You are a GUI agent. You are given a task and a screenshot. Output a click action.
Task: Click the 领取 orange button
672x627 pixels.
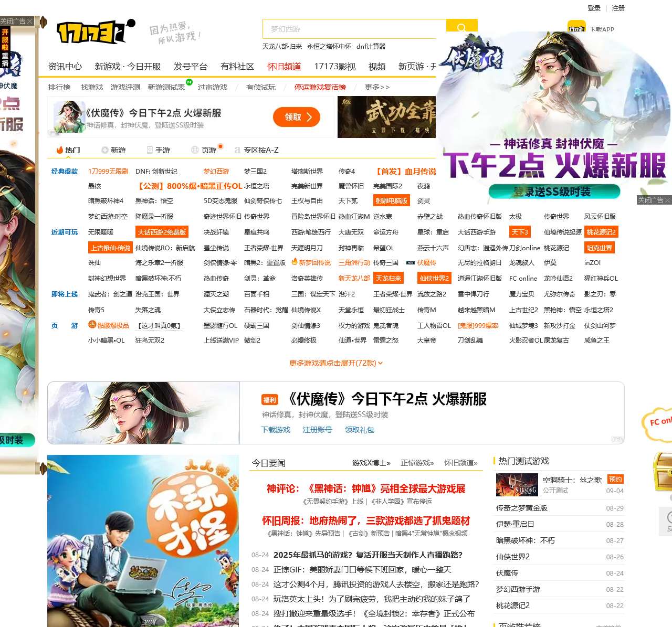click(x=297, y=117)
